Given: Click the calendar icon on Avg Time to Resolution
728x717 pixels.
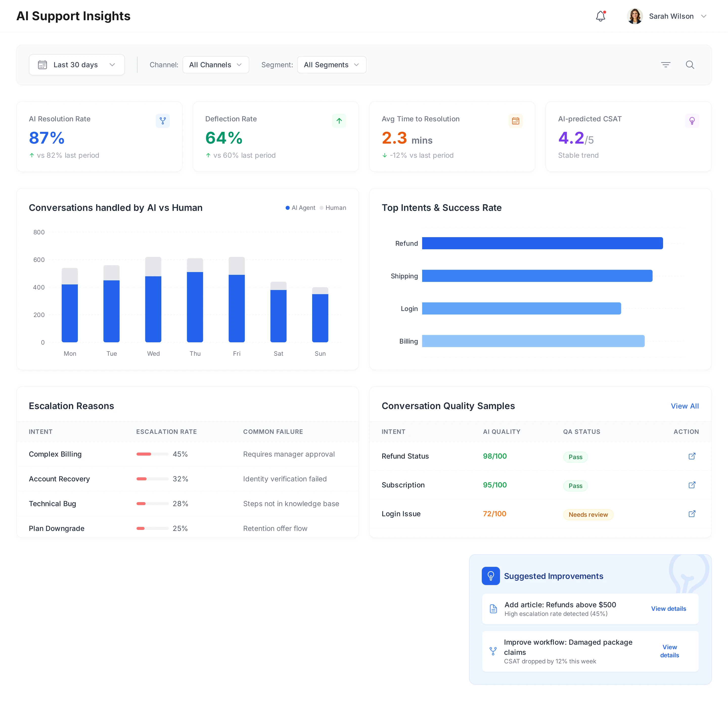Looking at the screenshot, I should pos(515,121).
